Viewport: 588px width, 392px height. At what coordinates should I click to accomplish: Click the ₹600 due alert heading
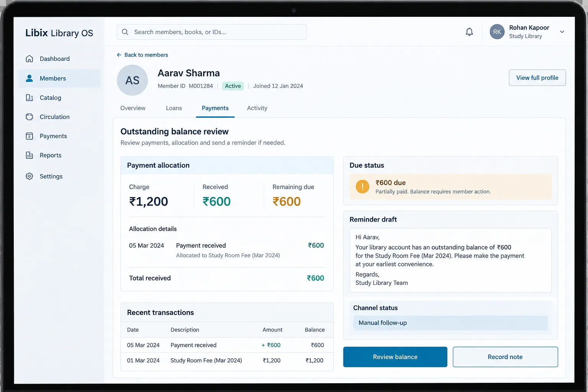pos(390,183)
